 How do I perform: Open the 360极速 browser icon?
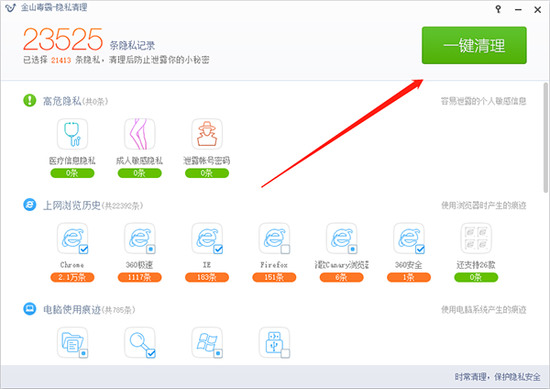pyautogui.click(x=140, y=239)
